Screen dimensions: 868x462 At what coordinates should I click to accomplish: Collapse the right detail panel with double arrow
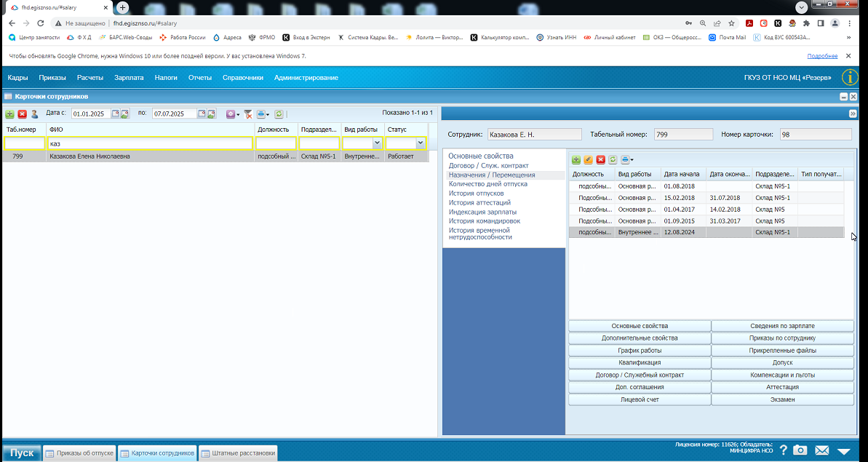pos(853,113)
